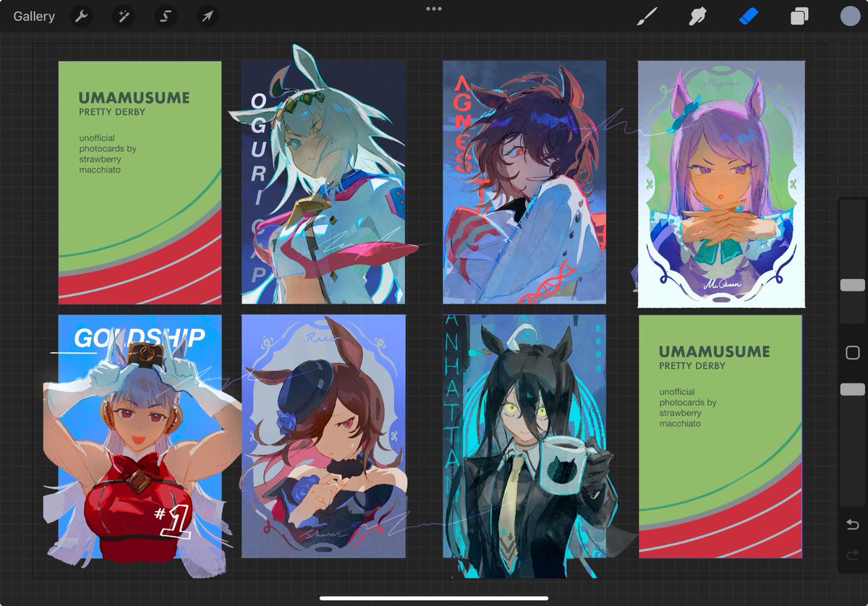
Task: Click the Goldship photocard artwork
Action: 140,437
